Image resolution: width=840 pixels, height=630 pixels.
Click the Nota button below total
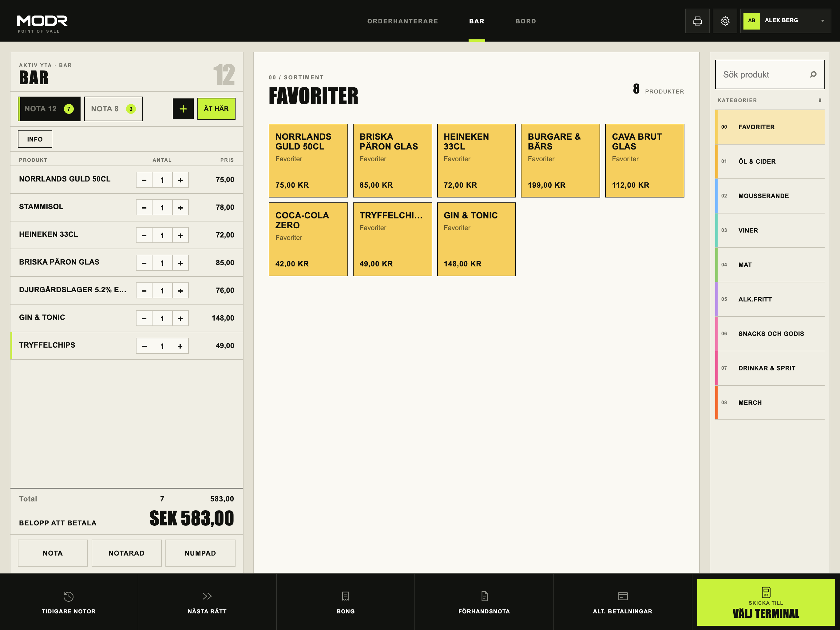[53, 553]
